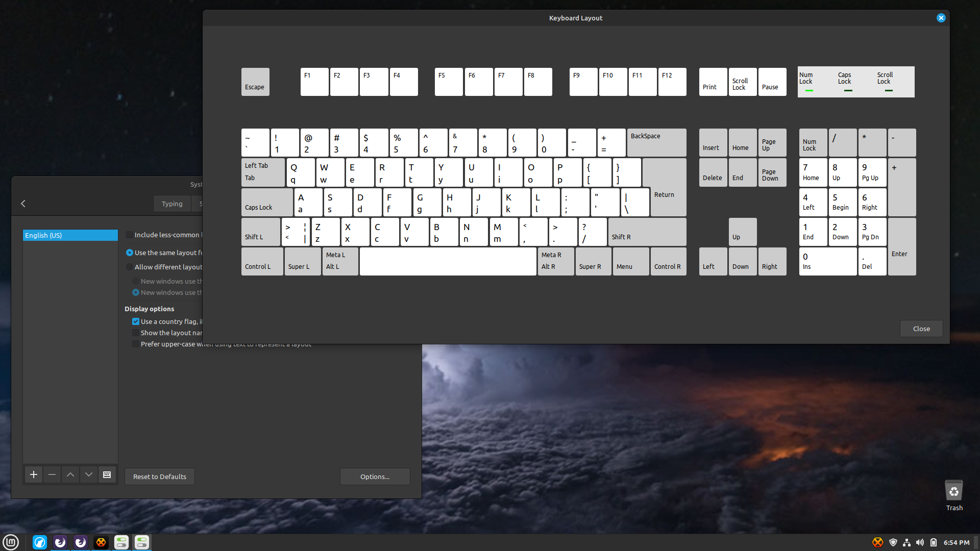
Task: Enable Show the layout name checkbox
Action: (x=136, y=333)
